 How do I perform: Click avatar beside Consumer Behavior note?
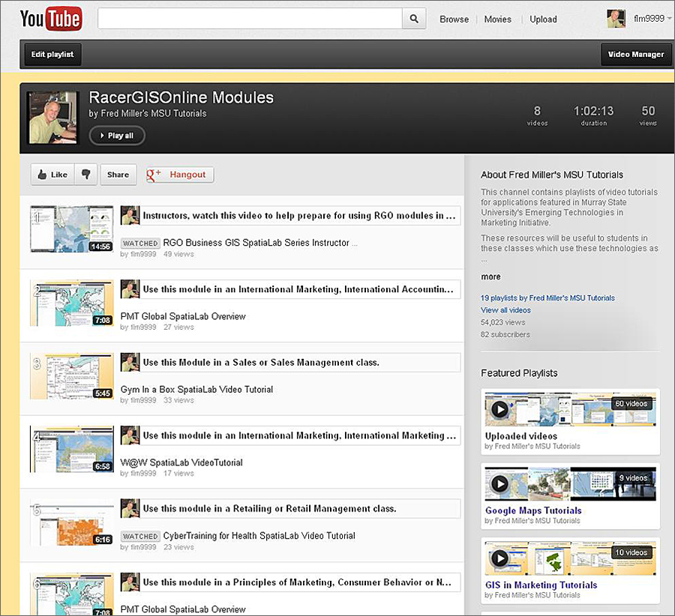tap(130, 582)
